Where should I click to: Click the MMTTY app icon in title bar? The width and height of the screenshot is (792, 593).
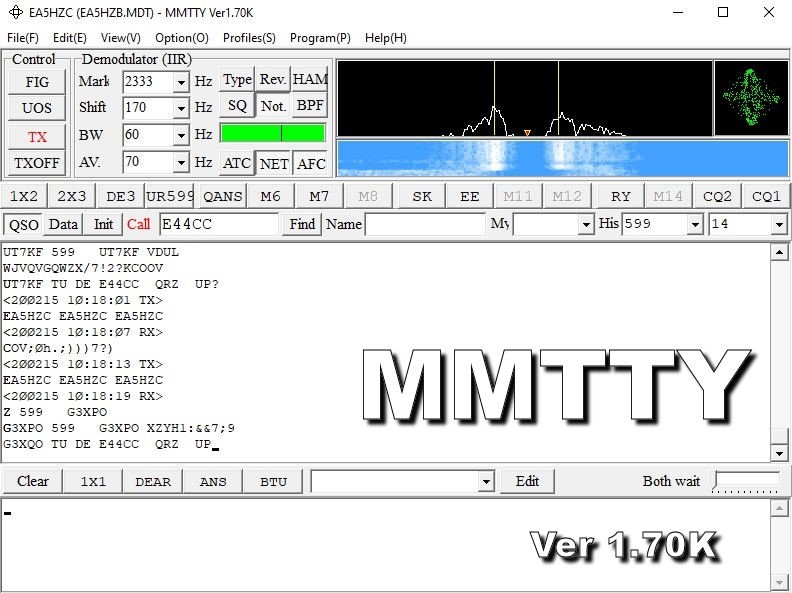(x=16, y=12)
